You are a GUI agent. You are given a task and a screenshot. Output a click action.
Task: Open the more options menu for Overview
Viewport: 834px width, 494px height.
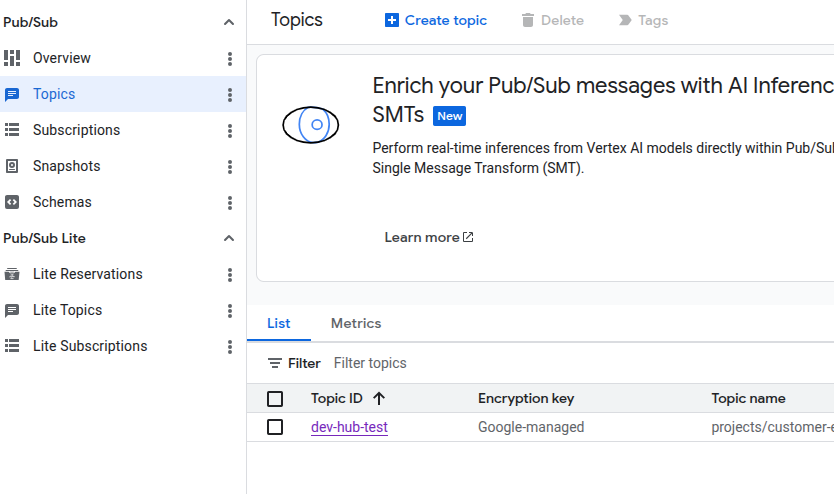pyautogui.click(x=230, y=58)
